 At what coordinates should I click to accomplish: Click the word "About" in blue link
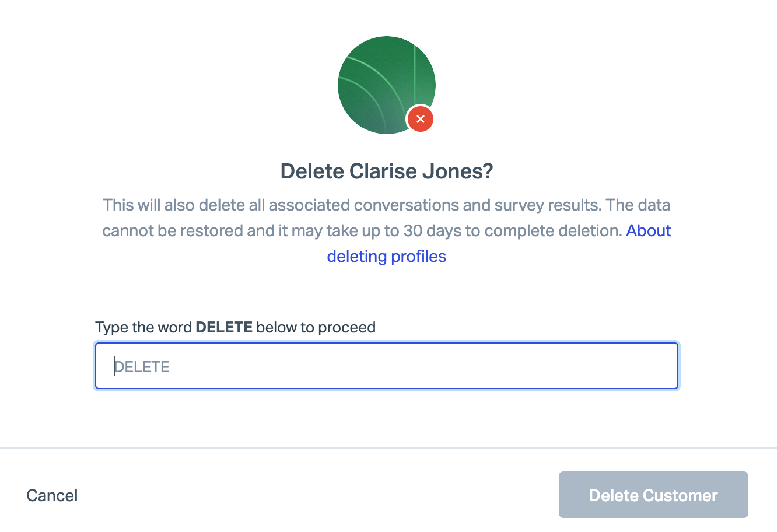point(649,231)
